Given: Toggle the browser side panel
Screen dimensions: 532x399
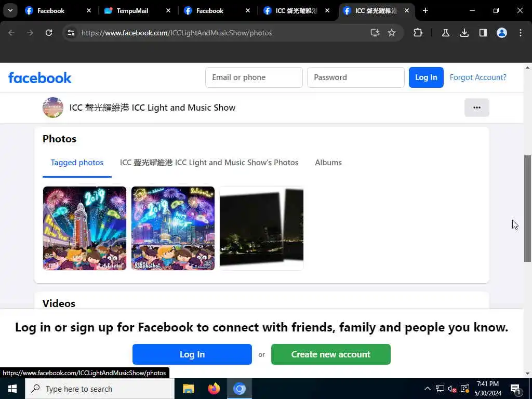Looking at the screenshot, I should click(x=483, y=33).
